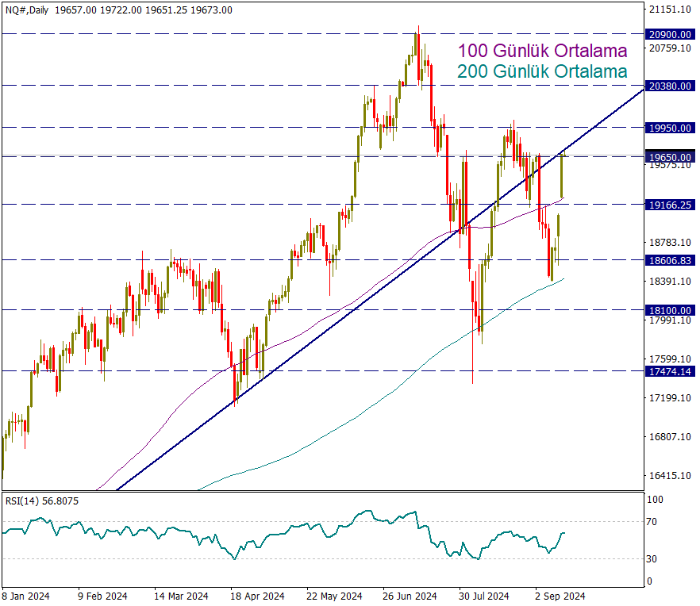Click the 18783.10 axis price value
Screen dimensions: 700x606
click(x=670, y=242)
